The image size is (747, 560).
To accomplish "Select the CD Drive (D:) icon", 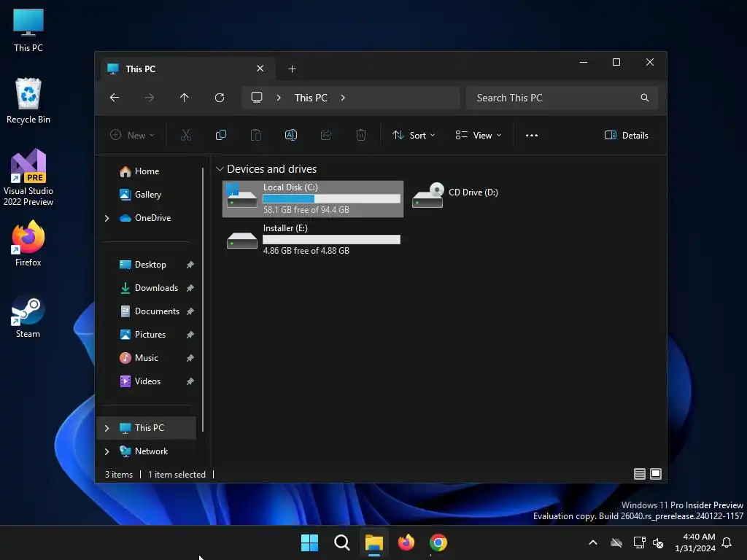I will (x=427, y=195).
